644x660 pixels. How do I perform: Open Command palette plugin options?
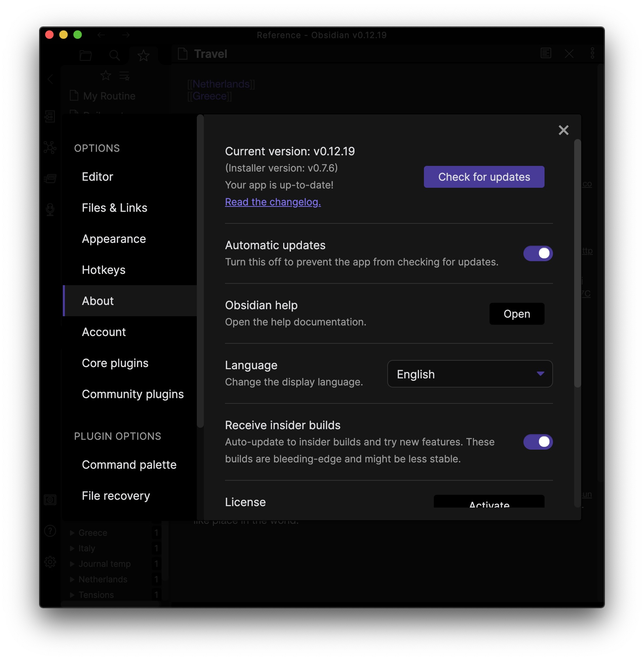[130, 464]
